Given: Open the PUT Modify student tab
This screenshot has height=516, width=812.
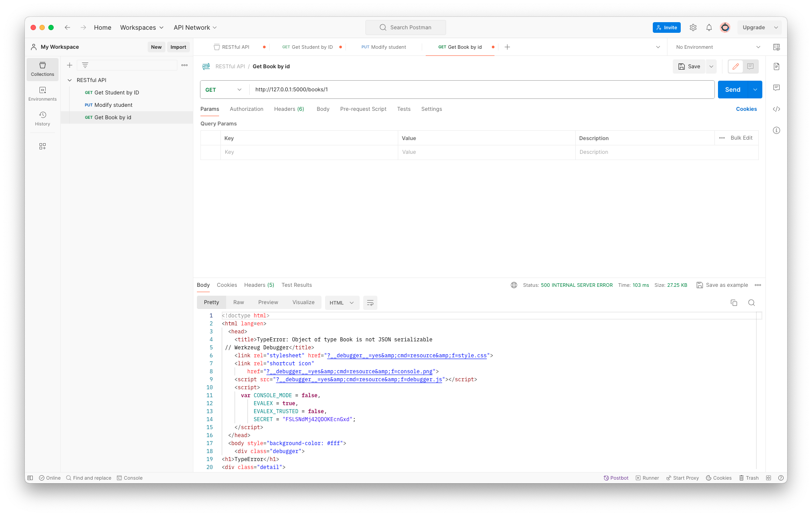Looking at the screenshot, I should (x=384, y=47).
